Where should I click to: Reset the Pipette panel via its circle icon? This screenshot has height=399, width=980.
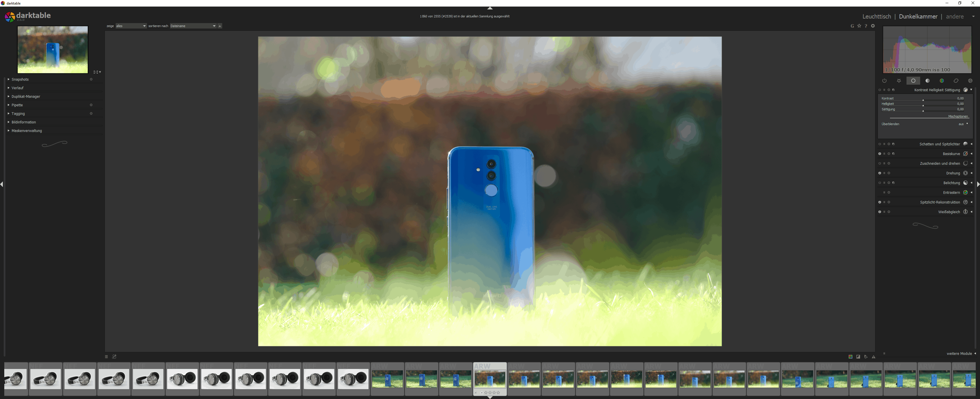[91, 105]
